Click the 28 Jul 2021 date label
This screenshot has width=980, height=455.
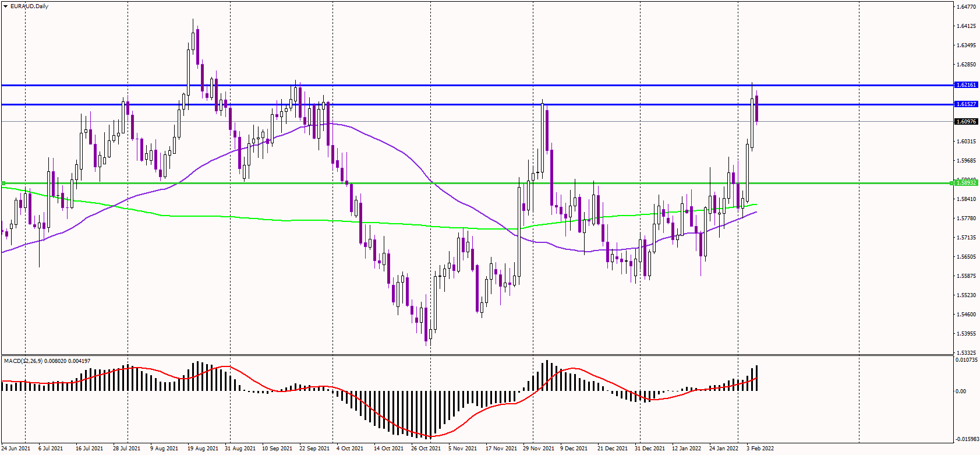[126, 449]
